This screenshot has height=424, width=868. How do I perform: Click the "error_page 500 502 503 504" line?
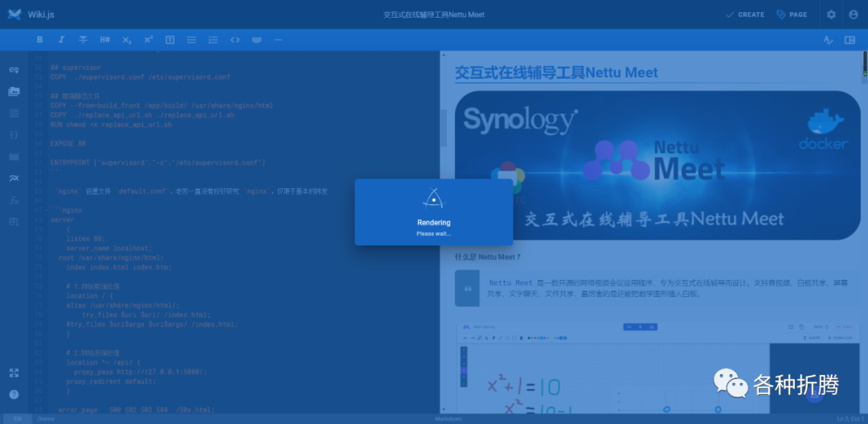(136, 410)
